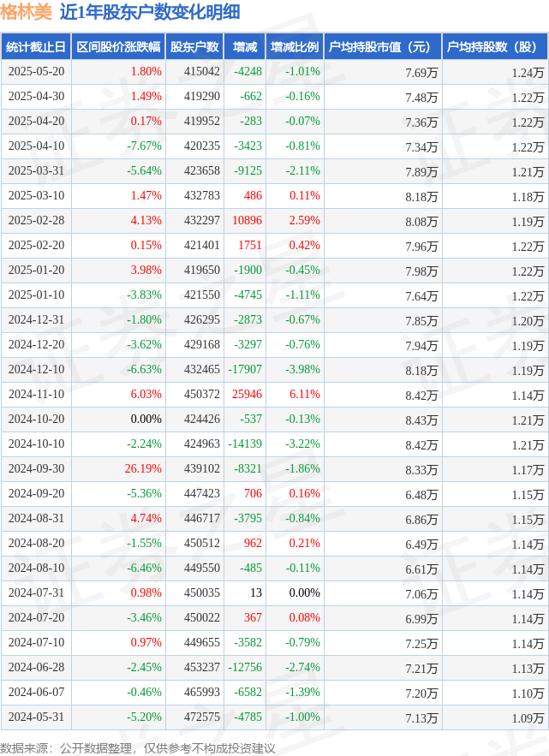Click the 1.24万 average shares cell

pyautogui.click(x=528, y=72)
